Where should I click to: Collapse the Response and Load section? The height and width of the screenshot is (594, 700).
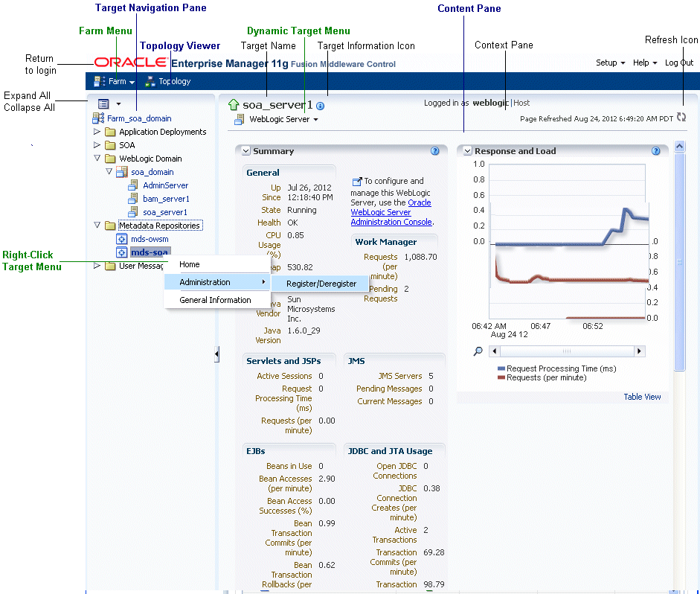[467, 151]
